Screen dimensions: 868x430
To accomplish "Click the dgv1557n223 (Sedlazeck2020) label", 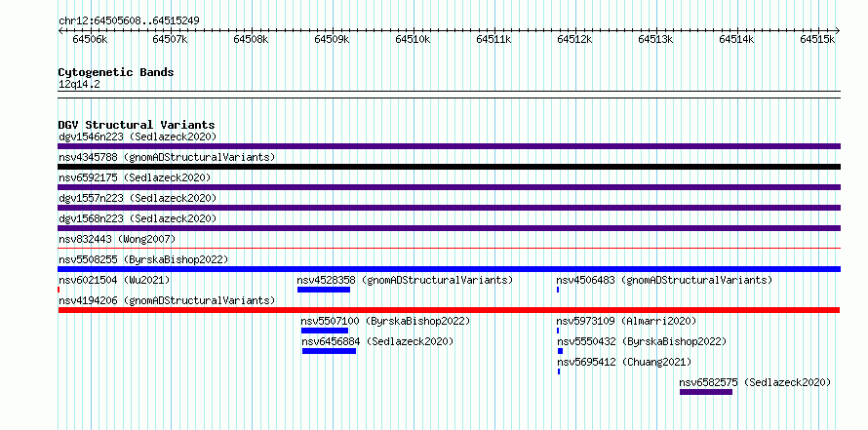I will (138, 198).
